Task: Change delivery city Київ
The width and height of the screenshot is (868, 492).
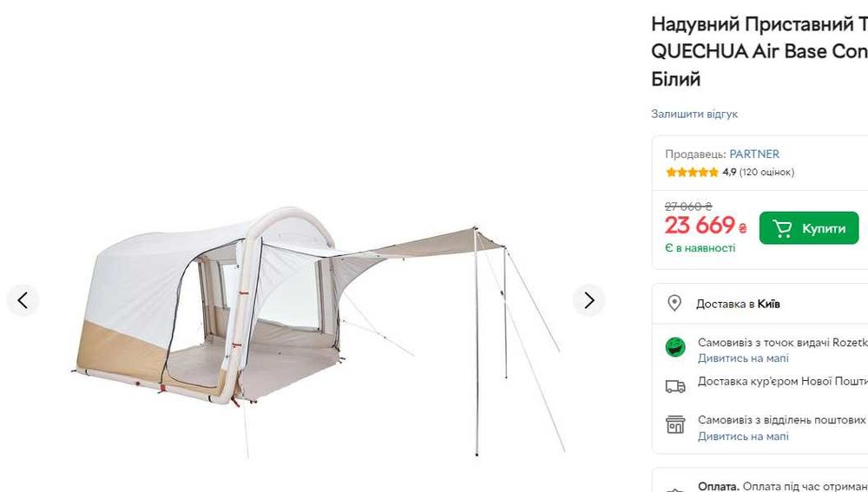Action: pos(768,304)
